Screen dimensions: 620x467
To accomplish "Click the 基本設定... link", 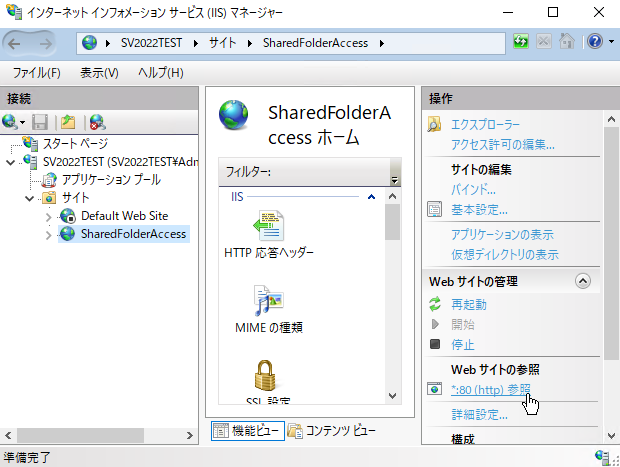I will [480, 210].
